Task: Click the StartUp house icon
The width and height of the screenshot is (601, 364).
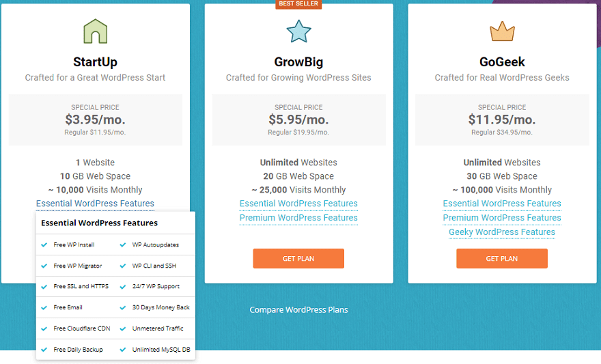Action: coord(95,31)
